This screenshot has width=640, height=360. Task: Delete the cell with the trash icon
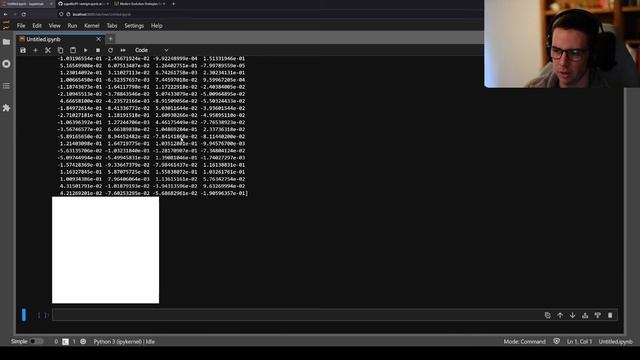[610, 315]
